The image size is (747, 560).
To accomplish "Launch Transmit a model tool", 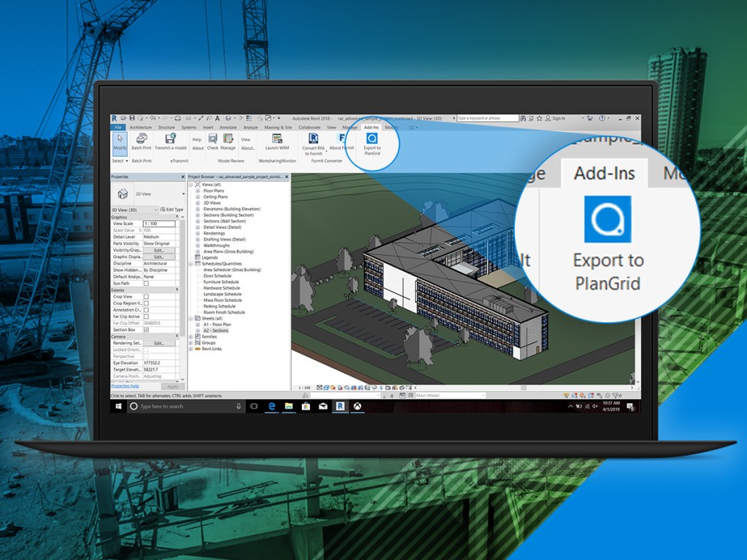I will click(x=171, y=141).
